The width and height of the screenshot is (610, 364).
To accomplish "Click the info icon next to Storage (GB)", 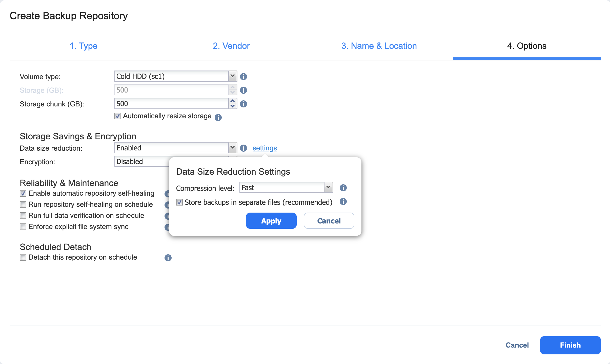I will [x=243, y=90].
